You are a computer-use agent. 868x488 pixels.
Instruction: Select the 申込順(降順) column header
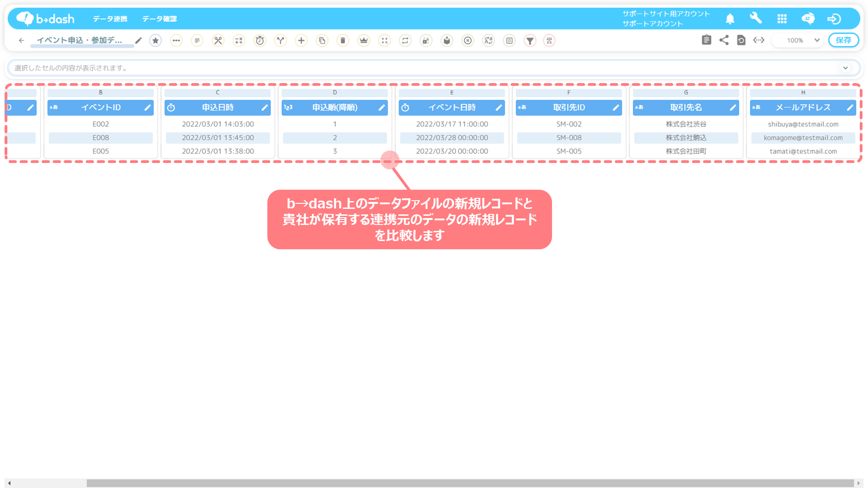(x=335, y=107)
